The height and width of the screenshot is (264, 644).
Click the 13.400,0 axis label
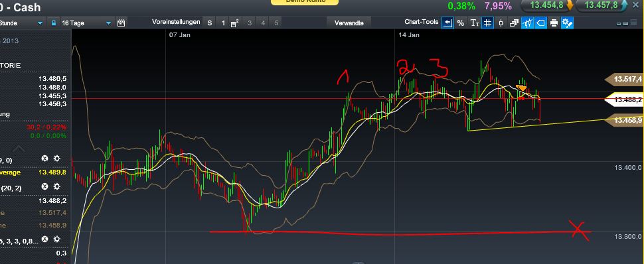[627, 168]
